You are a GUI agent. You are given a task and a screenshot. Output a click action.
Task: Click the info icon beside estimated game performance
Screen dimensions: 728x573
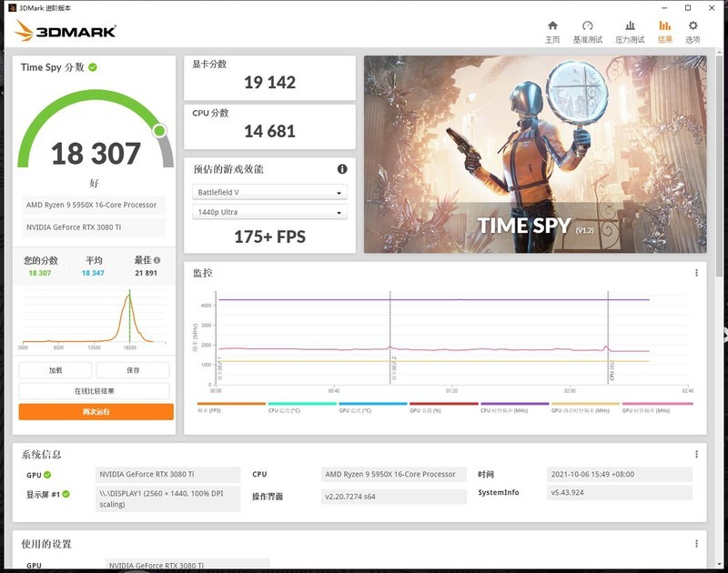click(340, 168)
